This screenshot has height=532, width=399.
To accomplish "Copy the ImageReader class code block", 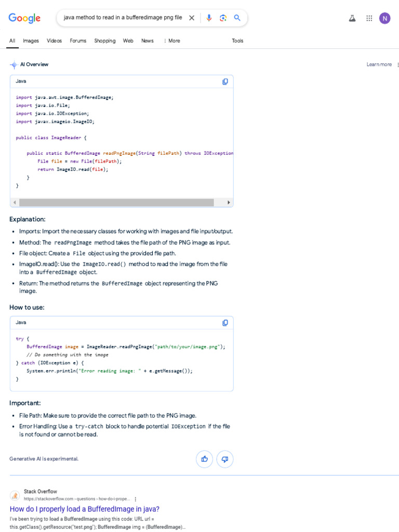I will [225, 82].
